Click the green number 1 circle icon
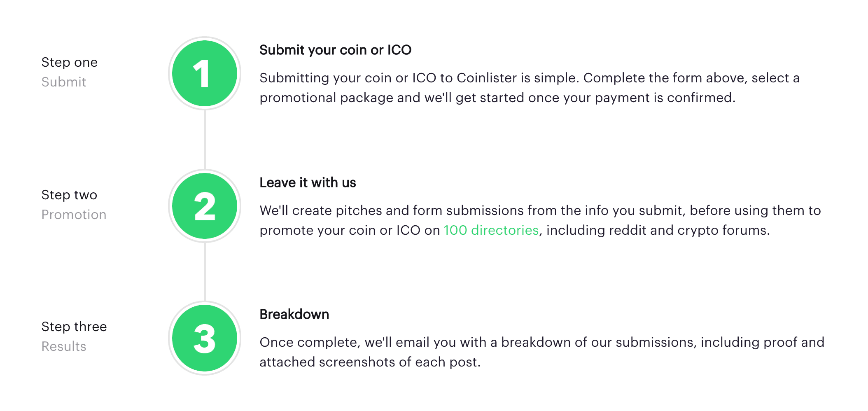Viewport: 868px width, 411px height. pyautogui.click(x=205, y=73)
